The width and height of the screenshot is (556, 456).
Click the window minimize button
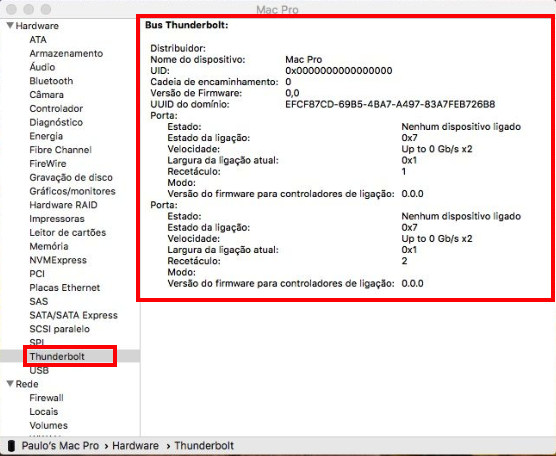(x=28, y=9)
